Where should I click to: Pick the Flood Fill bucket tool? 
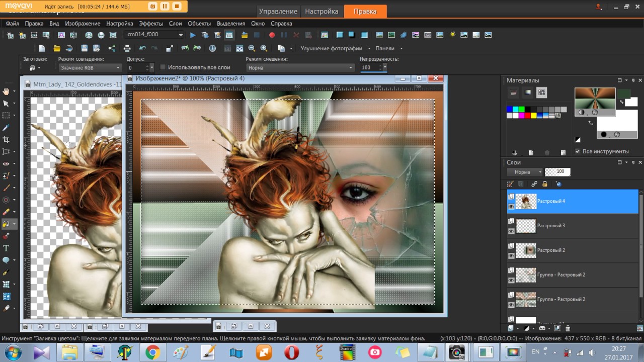[x=6, y=224]
